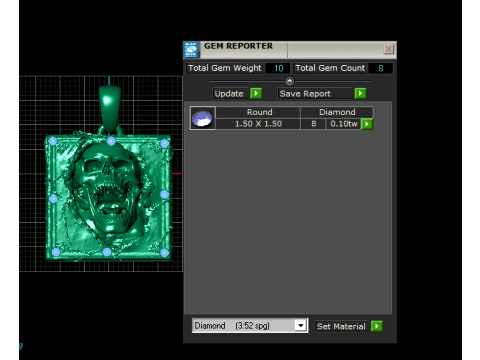Click the Total Gem Weight value field
480x360 pixels.
pyautogui.click(x=278, y=68)
